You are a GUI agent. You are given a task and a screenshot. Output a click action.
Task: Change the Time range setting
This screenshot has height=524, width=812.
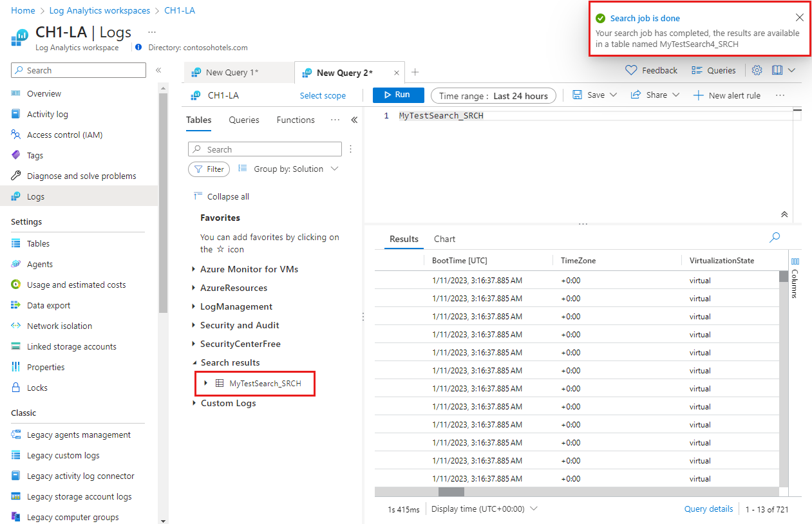pyautogui.click(x=493, y=96)
